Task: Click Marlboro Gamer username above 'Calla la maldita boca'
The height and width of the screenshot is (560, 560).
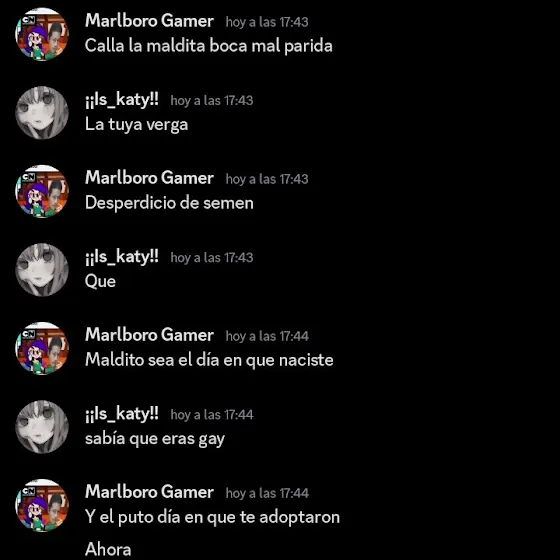Action: [x=149, y=21]
